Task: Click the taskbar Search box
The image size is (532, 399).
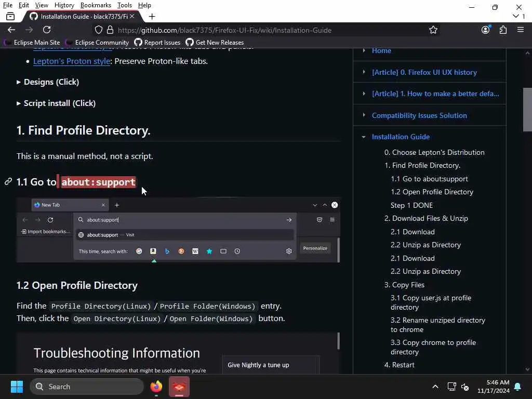Action: pos(87,387)
